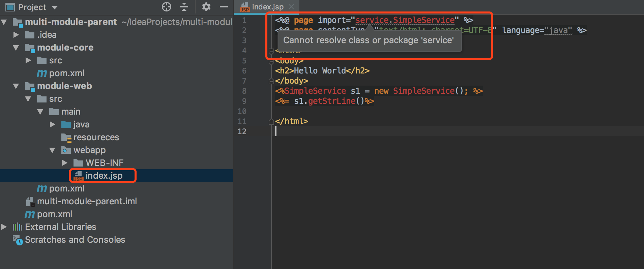Click service.SimpleService in the import statement
The height and width of the screenshot is (269, 644).
pos(405,20)
